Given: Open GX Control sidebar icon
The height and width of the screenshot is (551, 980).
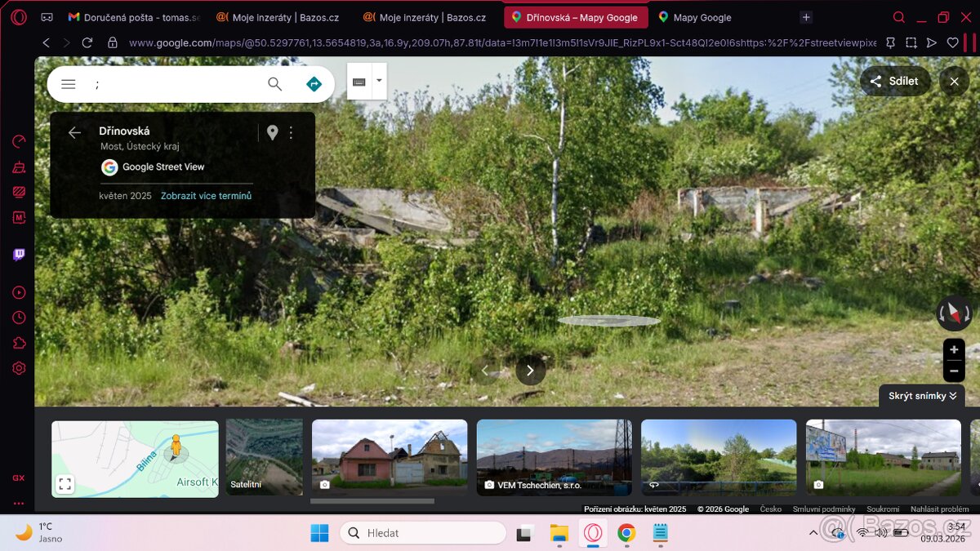Looking at the screenshot, I should [19, 142].
